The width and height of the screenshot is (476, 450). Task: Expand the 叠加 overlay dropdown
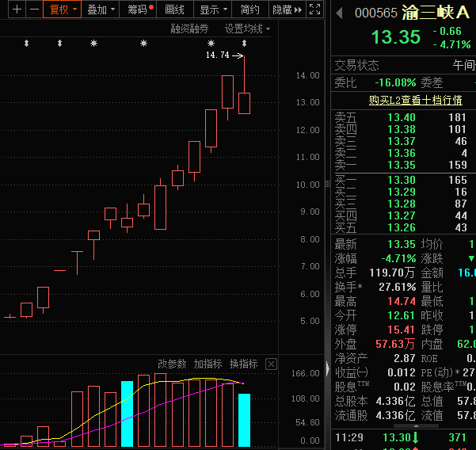pyautogui.click(x=101, y=10)
